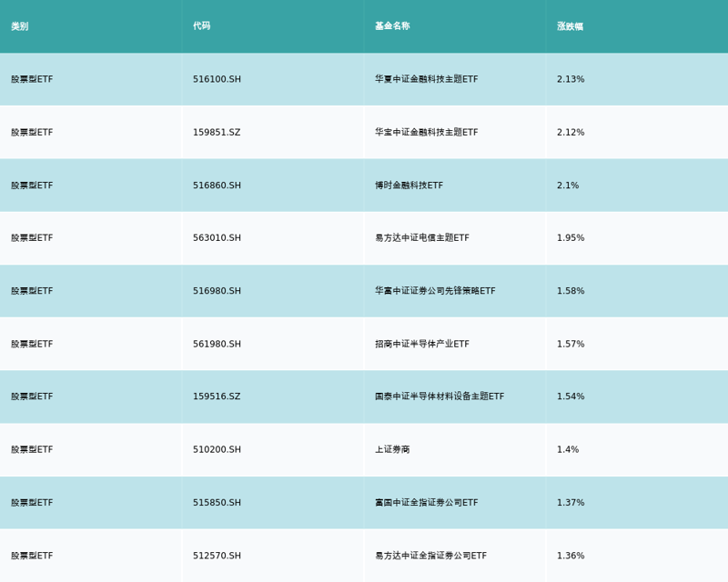Click 股票型ETF in the 516980.SH row
Screen dimensions: 728x582
pyautogui.click(x=32, y=290)
